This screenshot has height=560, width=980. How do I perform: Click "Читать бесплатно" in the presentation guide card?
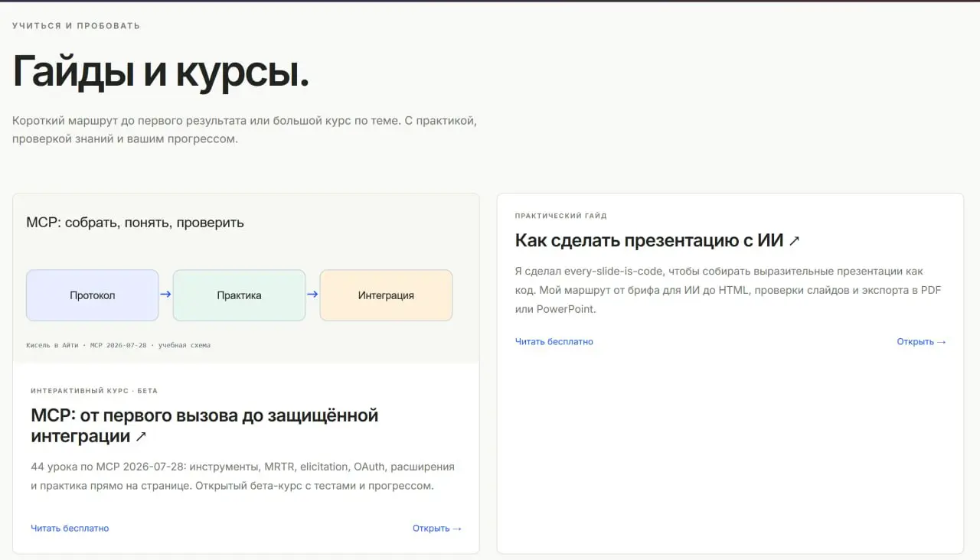[x=554, y=341]
